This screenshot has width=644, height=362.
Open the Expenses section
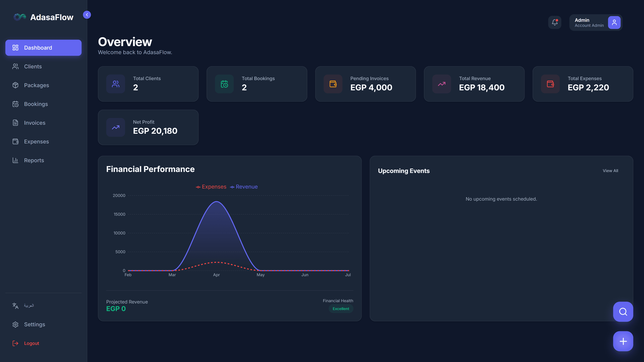tap(43, 141)
